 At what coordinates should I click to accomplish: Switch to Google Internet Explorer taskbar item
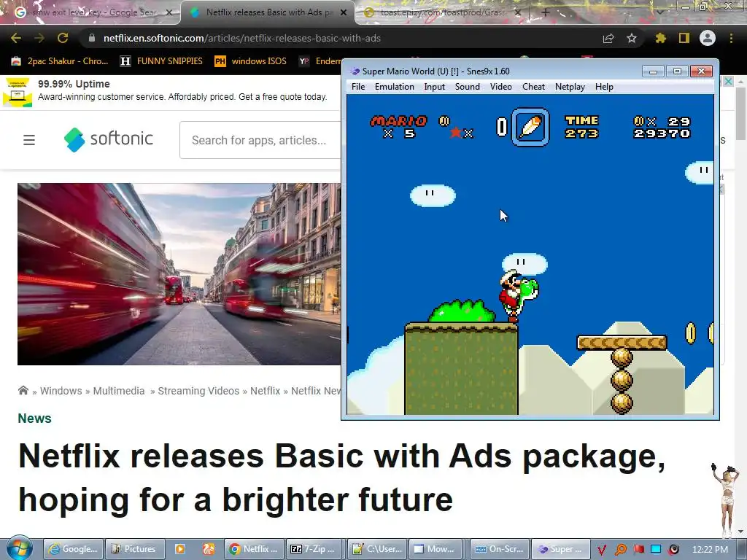click(74, 549)
